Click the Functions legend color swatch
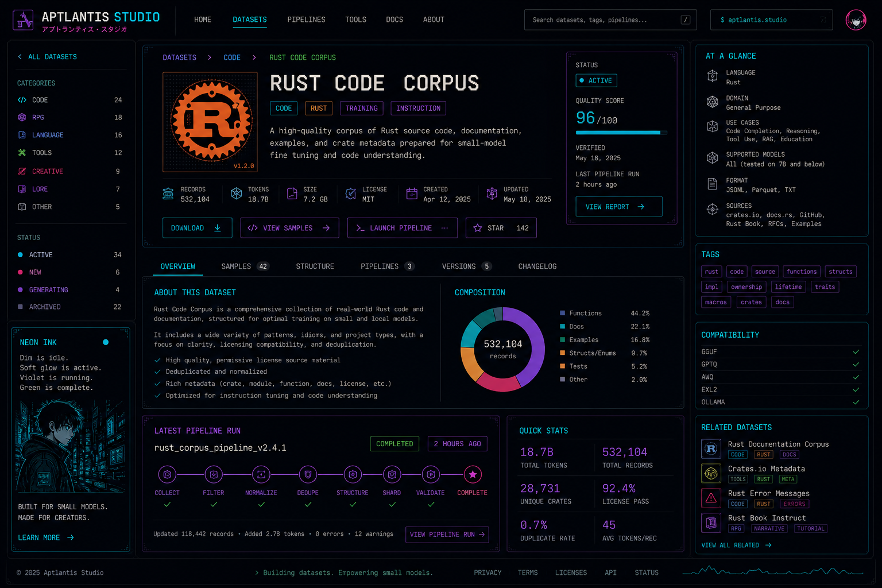 click(x=563, y=314)
